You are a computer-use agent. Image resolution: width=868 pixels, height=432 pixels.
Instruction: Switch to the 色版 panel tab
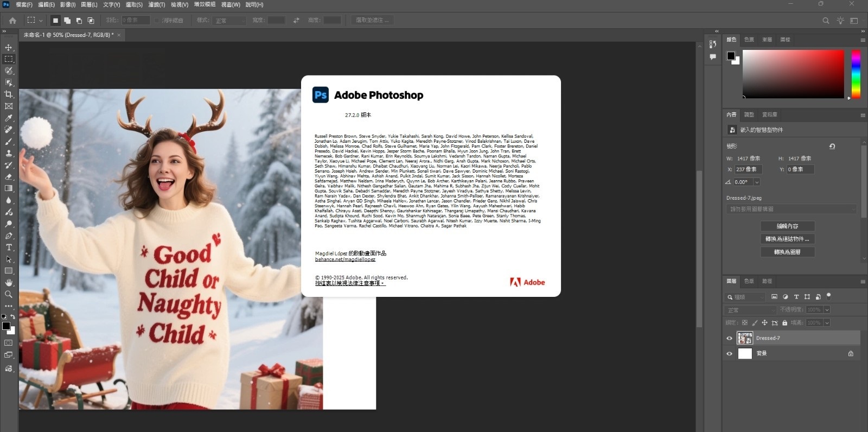pos(749,281)
